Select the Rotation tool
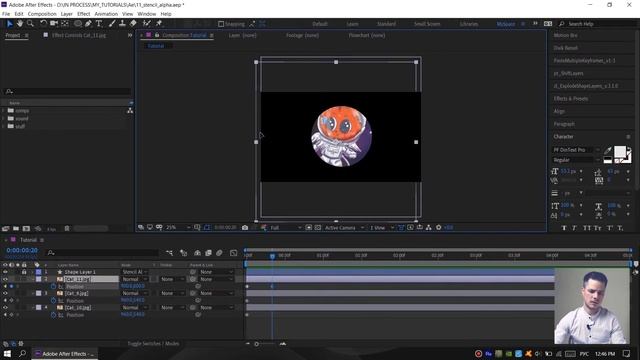The image size is (640, 360). click(x=43, y=24)
